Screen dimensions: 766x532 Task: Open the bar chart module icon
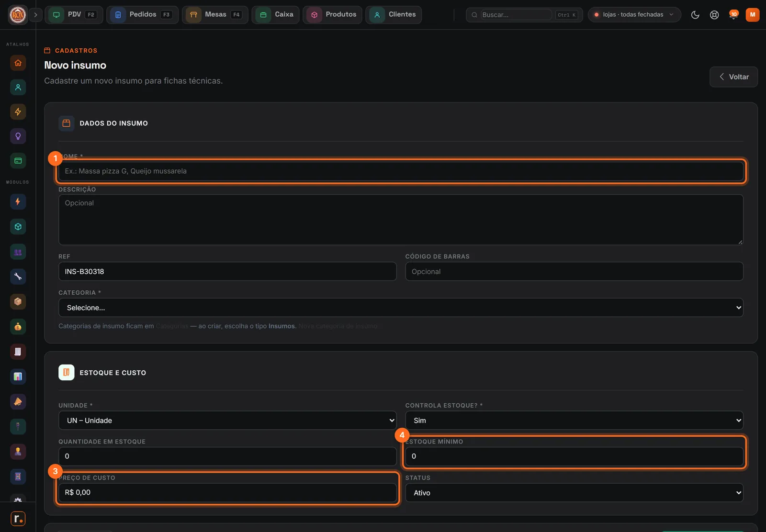pos(18,377)
